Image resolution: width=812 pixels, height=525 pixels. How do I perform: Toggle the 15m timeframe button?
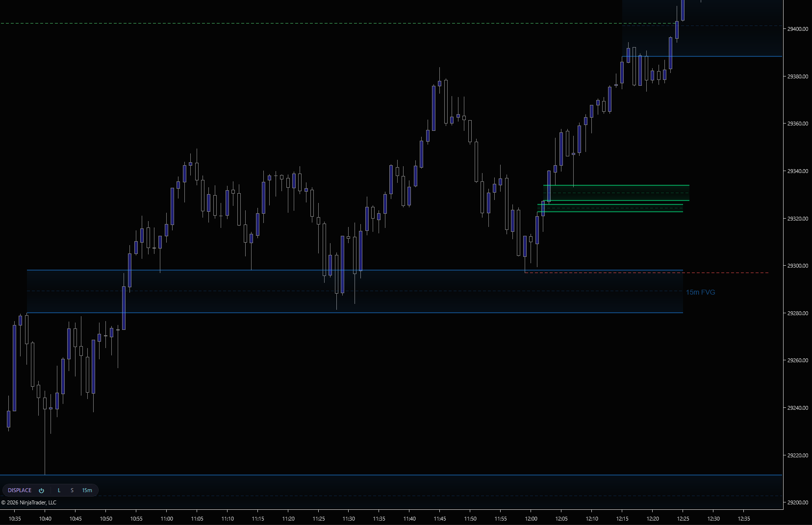pyautogui.click(x=87, y=490)
